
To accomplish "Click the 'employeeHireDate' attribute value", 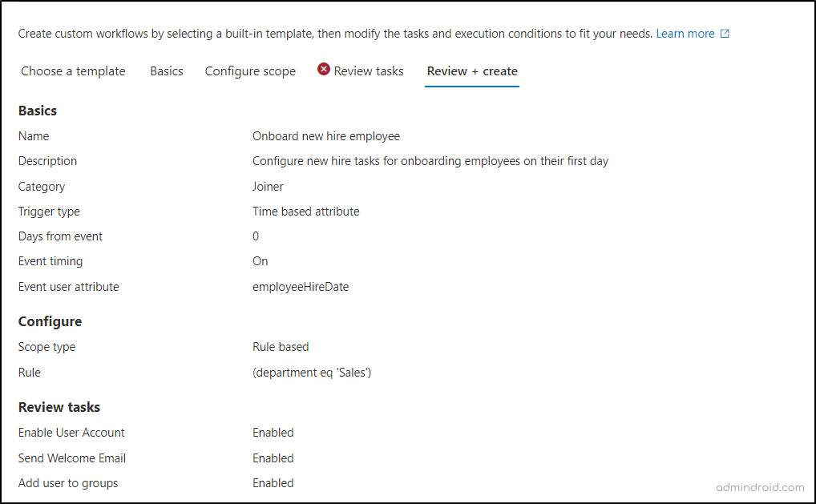I will (301, 287).
